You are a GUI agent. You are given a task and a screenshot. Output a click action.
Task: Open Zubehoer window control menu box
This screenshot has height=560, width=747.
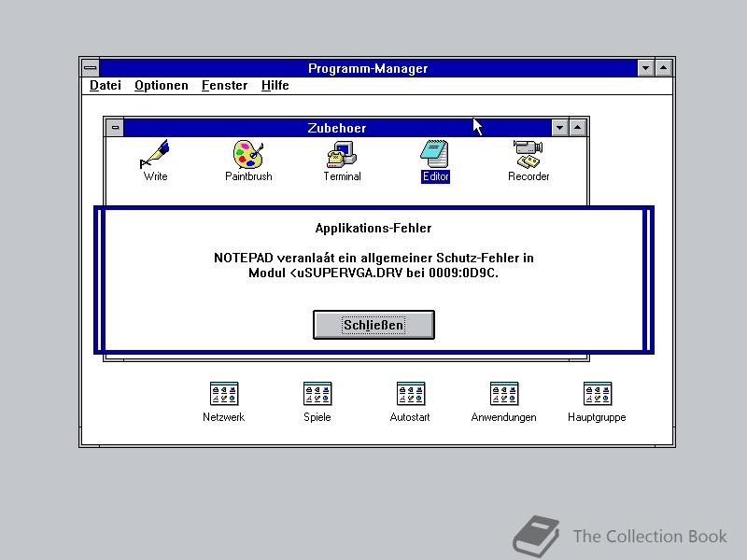click(115, 128)
